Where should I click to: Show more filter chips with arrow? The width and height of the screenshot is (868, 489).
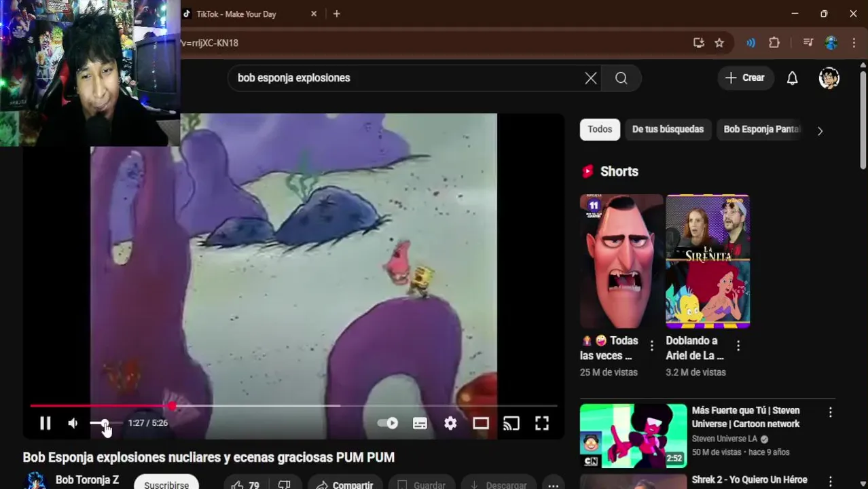(820, 130)
